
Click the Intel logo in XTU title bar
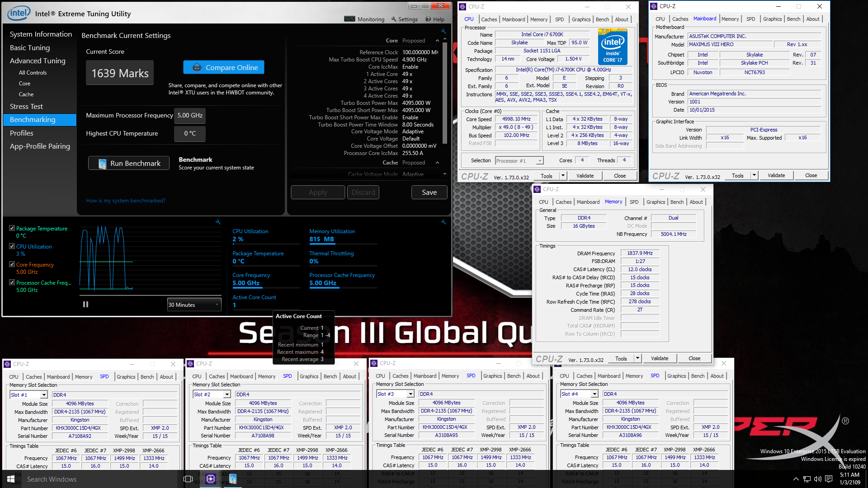coord(19,13)
